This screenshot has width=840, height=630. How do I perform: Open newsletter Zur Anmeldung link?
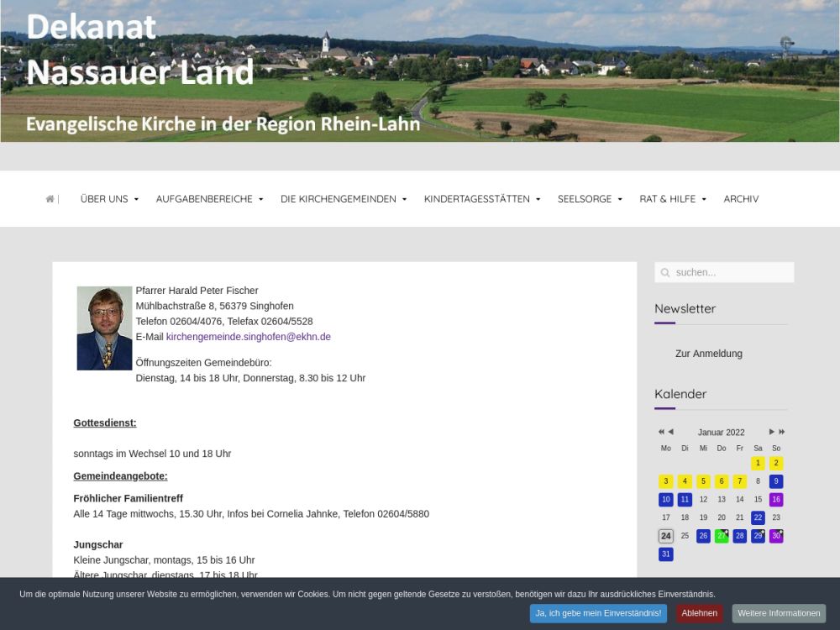pyautogui.click(x=709, y=354)
